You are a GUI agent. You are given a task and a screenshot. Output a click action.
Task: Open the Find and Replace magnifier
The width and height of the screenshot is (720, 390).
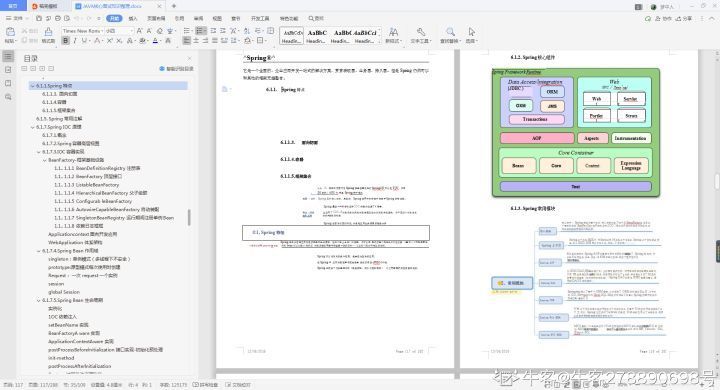[450, 32]
